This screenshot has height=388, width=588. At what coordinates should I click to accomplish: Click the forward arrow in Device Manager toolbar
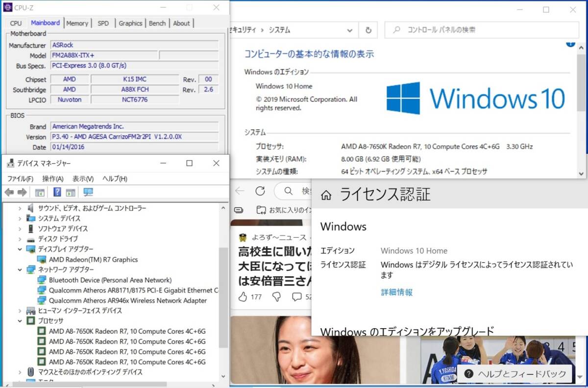point(22,192)
